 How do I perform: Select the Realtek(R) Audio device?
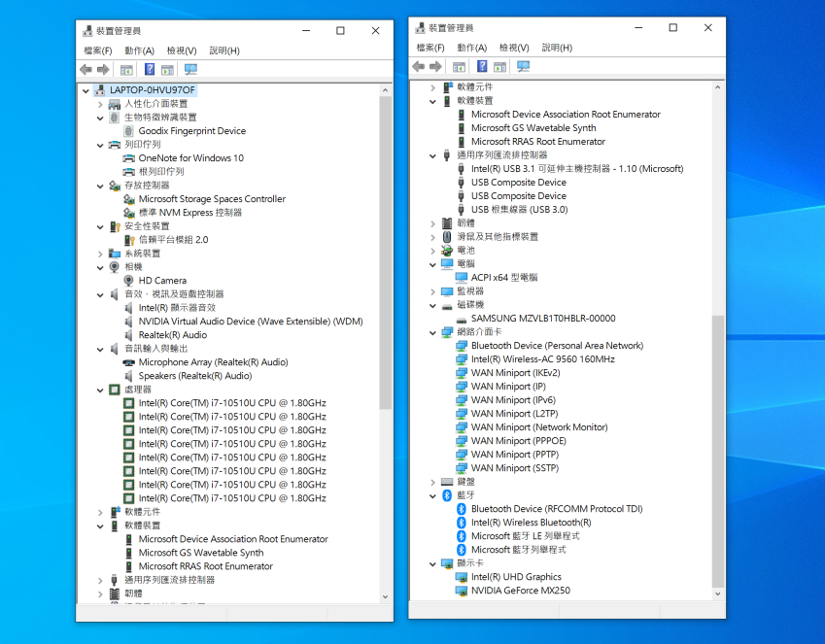point(173,335)
